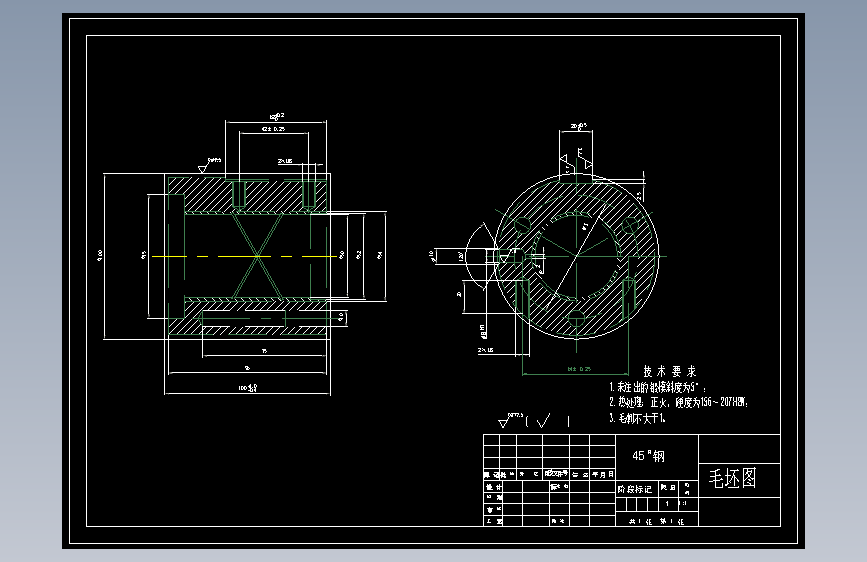Select requirement line 2 with 156~207HBW hardness
The height and width of the screenshot is (562, 867).
678,402
